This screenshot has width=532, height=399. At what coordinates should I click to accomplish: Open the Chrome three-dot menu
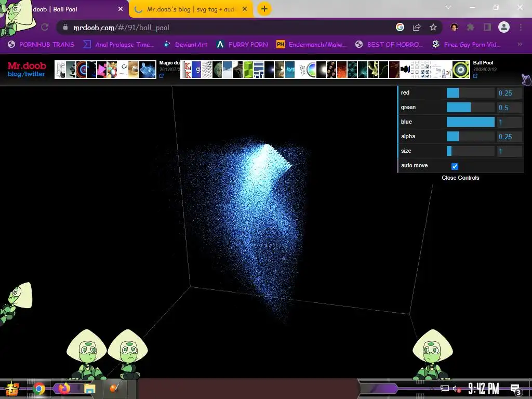point(521,27)
